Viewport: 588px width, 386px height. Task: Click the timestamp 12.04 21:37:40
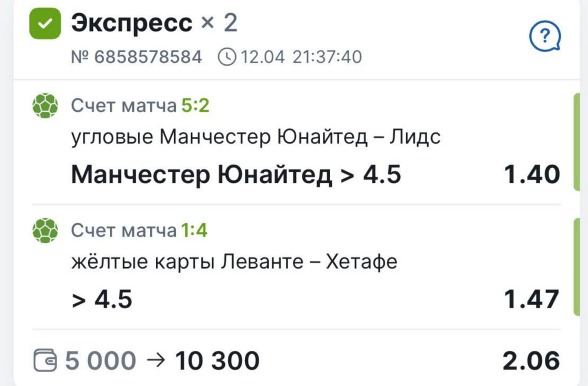301,57
